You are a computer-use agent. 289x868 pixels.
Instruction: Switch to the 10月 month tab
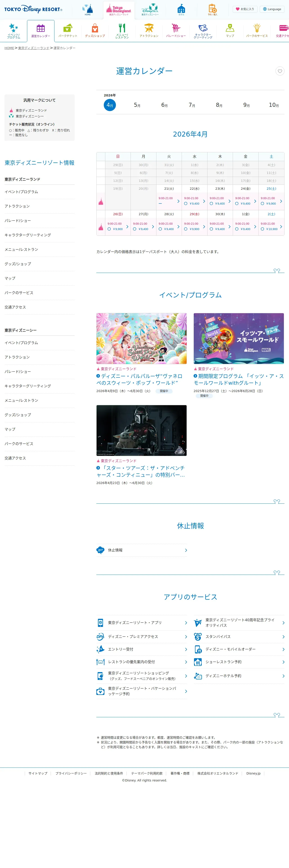point(274,105)
